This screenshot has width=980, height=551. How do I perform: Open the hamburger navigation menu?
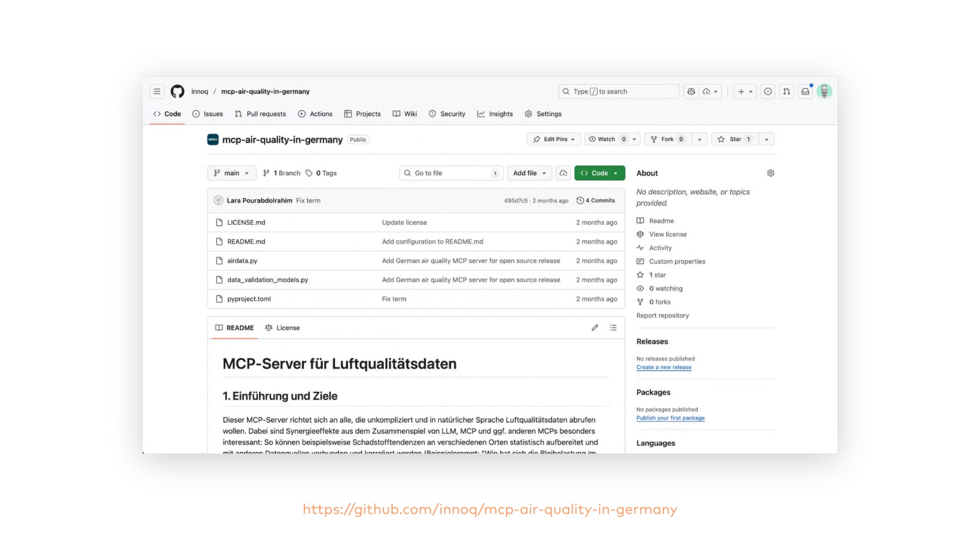(157, 91)
